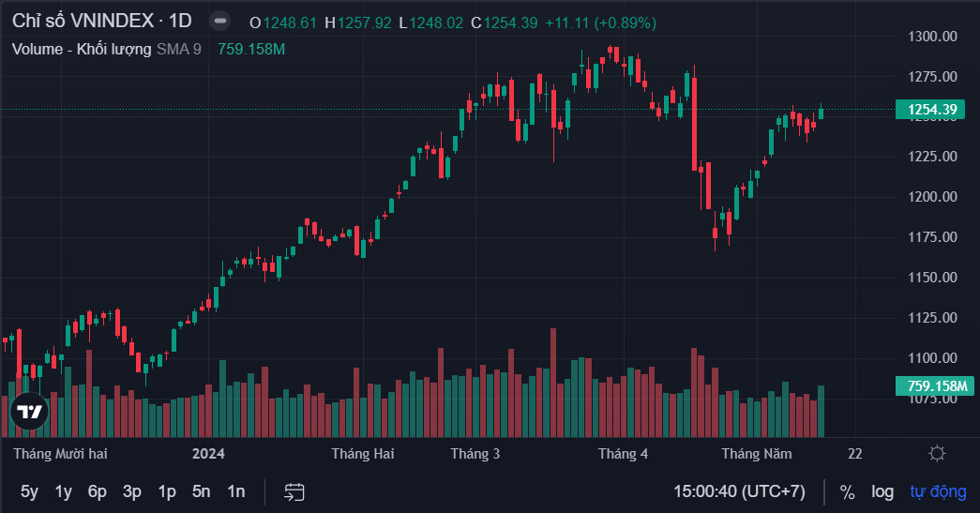This screenshot has height=513, width=980.
Task: Toggle log scale mode
Action: click(x=882, y=492)
